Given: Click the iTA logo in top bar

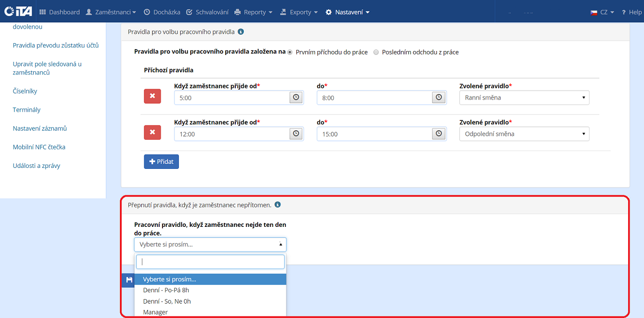Looking at the screenshot, I should coord(17,12).
